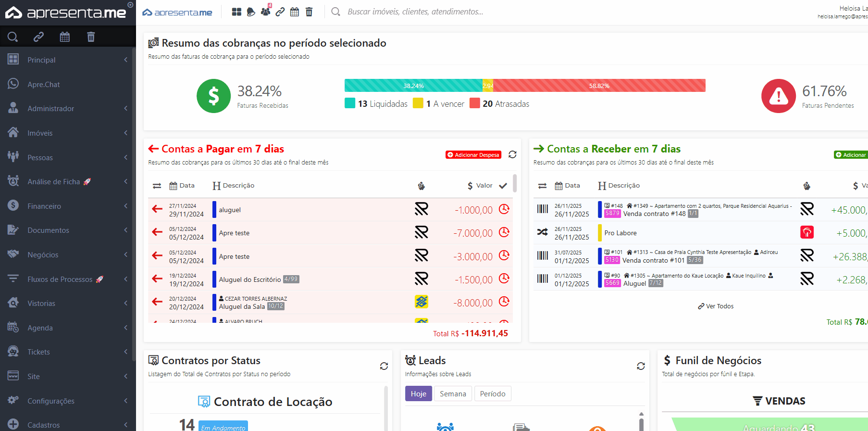
Task: Open the notifications bell in top toolbar
Action: coord(251,12)
